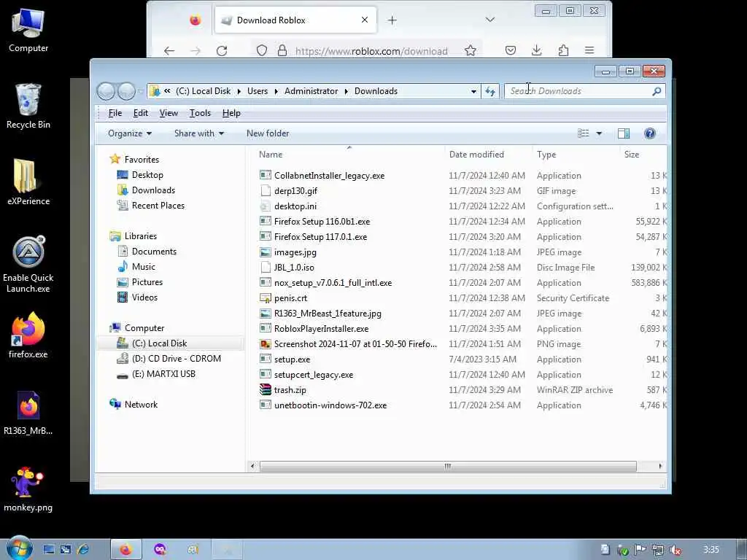The image size is (747, 560).
Task: Click the Firefox back arrow
Action: tap(169, 50)
